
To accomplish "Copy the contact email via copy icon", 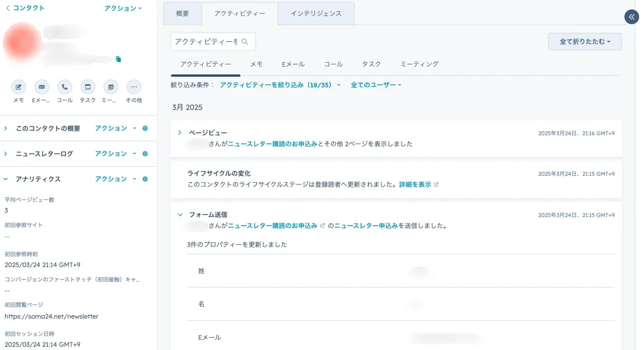I will point(119,59).
